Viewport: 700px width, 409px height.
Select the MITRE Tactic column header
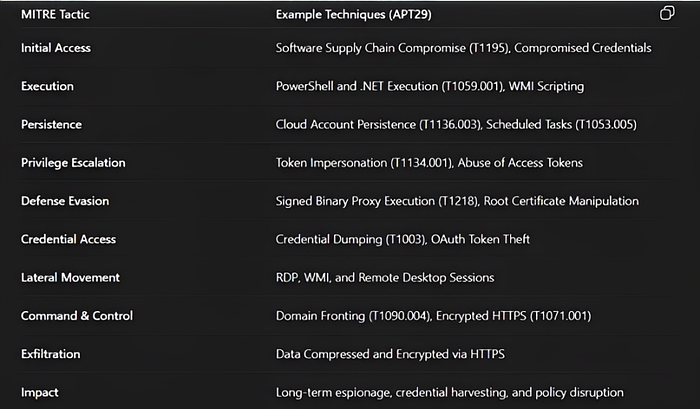(55, 14)
